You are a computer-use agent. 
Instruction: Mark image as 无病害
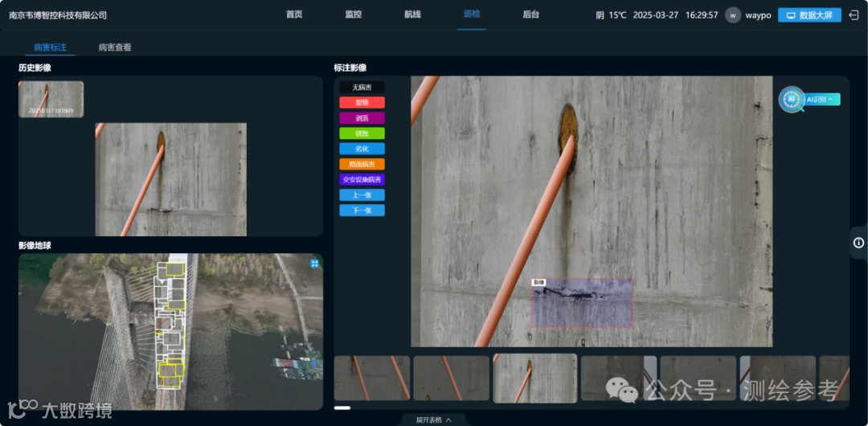point(362,87)
